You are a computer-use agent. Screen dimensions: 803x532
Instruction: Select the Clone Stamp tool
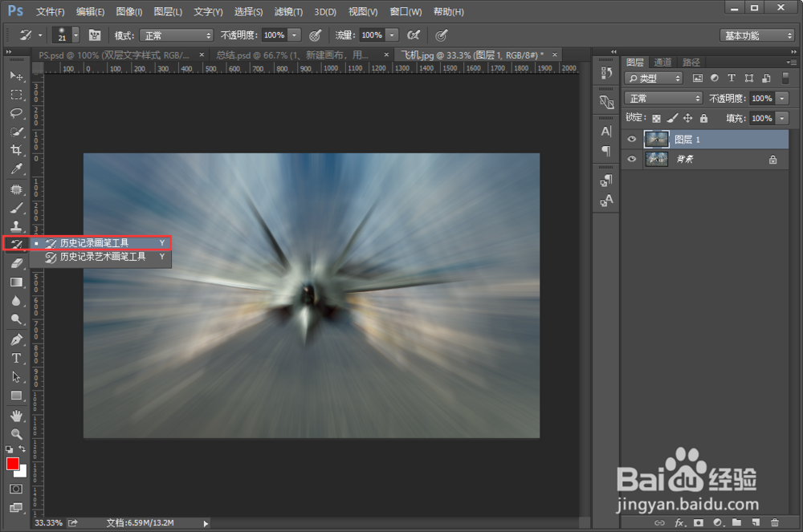click(16, 226)
